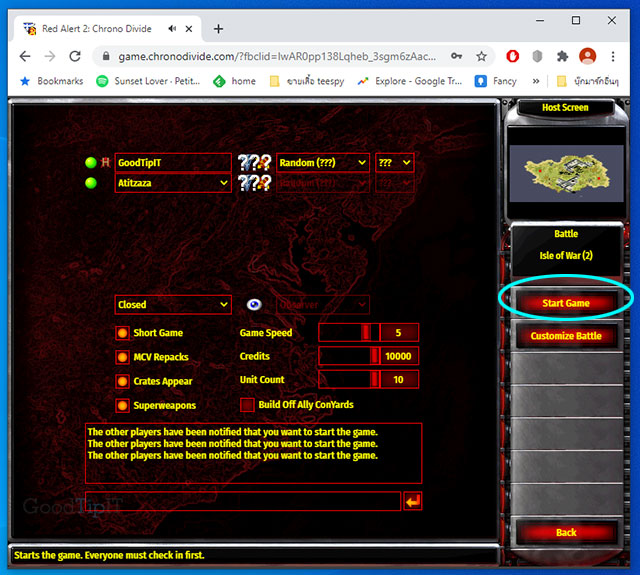This screenshot has height=575, width=640.
Task: Click the host marker icon beside GoodTipIT
Action: [x=106, y=162]
